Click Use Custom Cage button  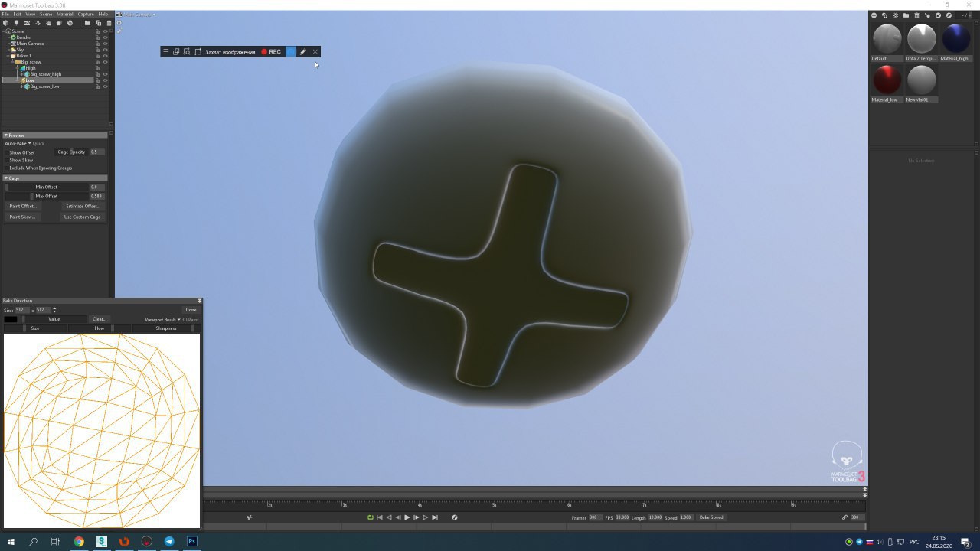click(x=82, y=217)
